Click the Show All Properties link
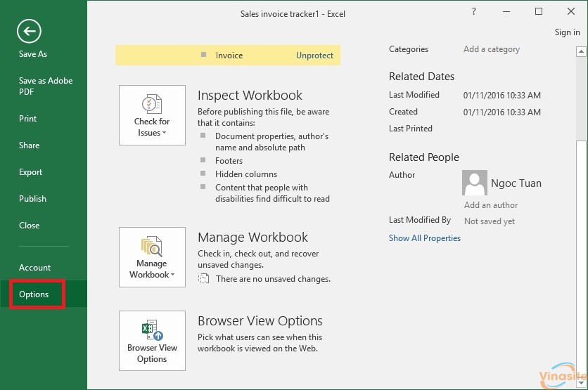The image size is (588, 390). click(425, 238)
